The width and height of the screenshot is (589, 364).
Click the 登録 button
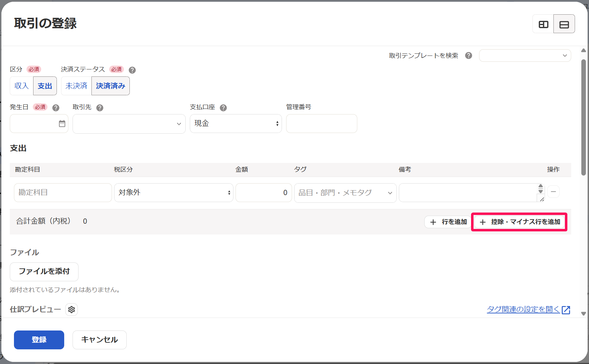39,340
